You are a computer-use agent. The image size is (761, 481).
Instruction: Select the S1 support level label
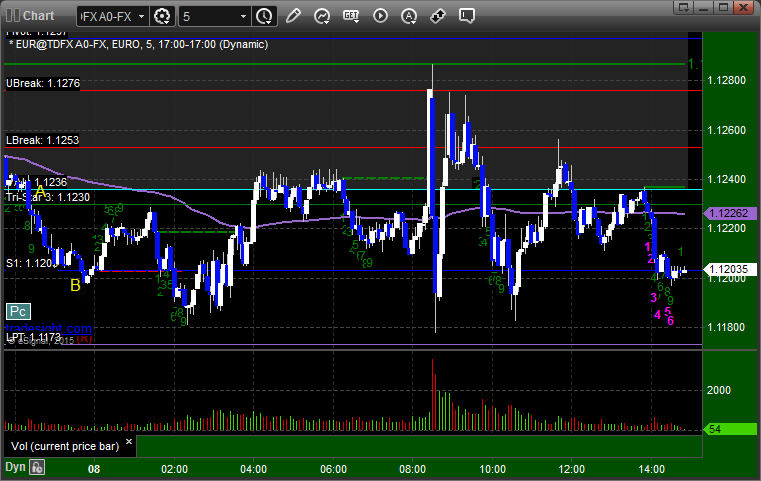(x=31, y=264)
